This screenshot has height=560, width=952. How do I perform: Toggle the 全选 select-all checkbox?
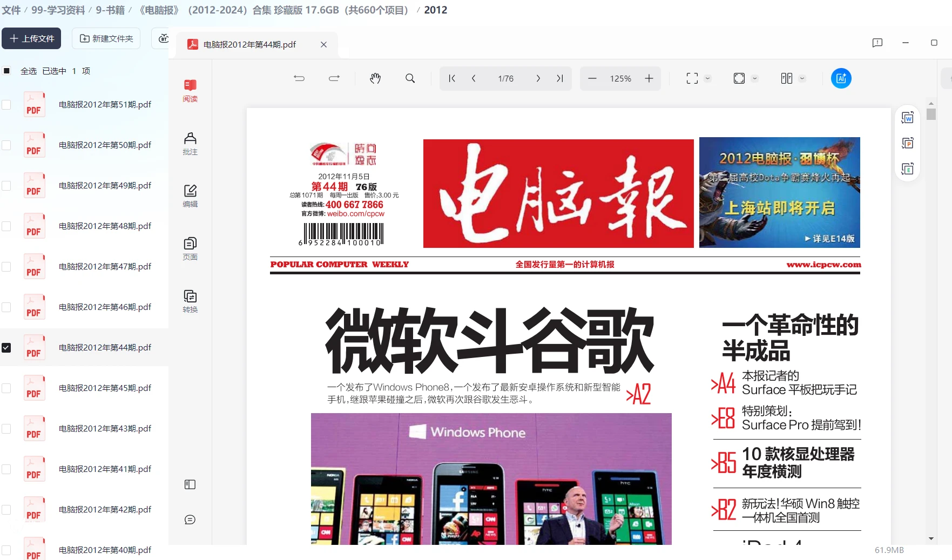click(x=6, y=71)
